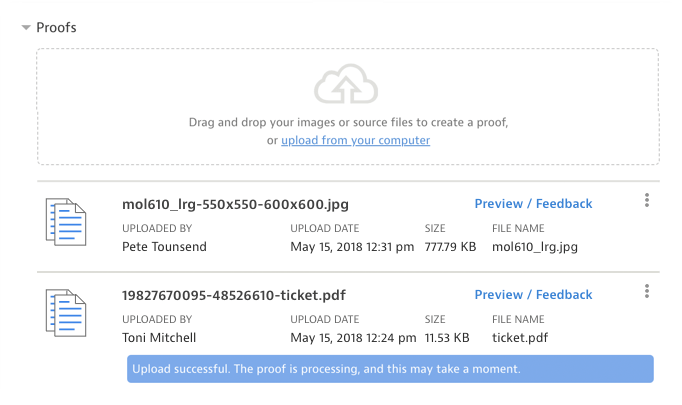Open three-dot menu for mol610_lrg proof

[647, 201]
